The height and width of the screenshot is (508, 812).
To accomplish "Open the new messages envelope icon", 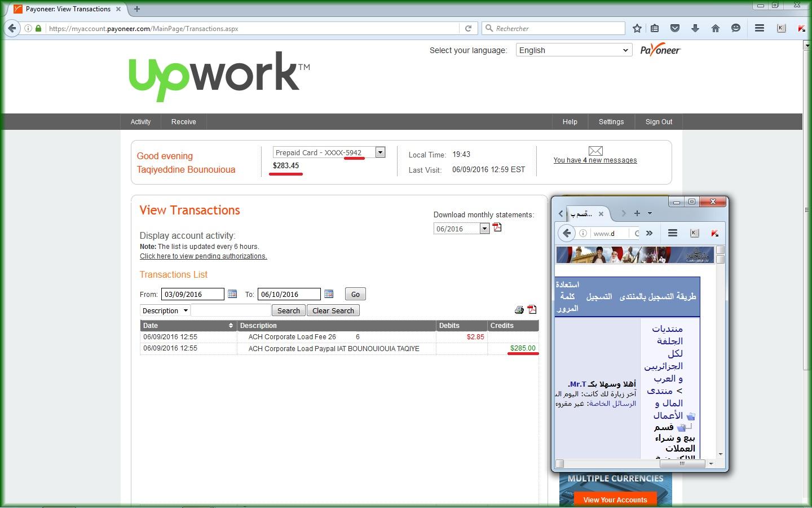I will coord(595,151).
